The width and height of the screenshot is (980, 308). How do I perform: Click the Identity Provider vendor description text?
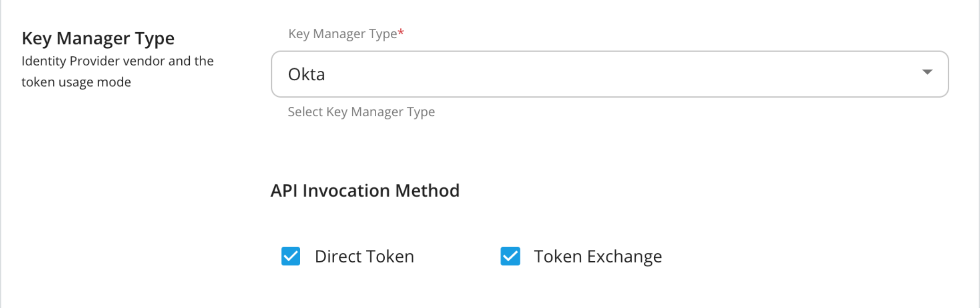pyautogui.click(x=117, y=71)
